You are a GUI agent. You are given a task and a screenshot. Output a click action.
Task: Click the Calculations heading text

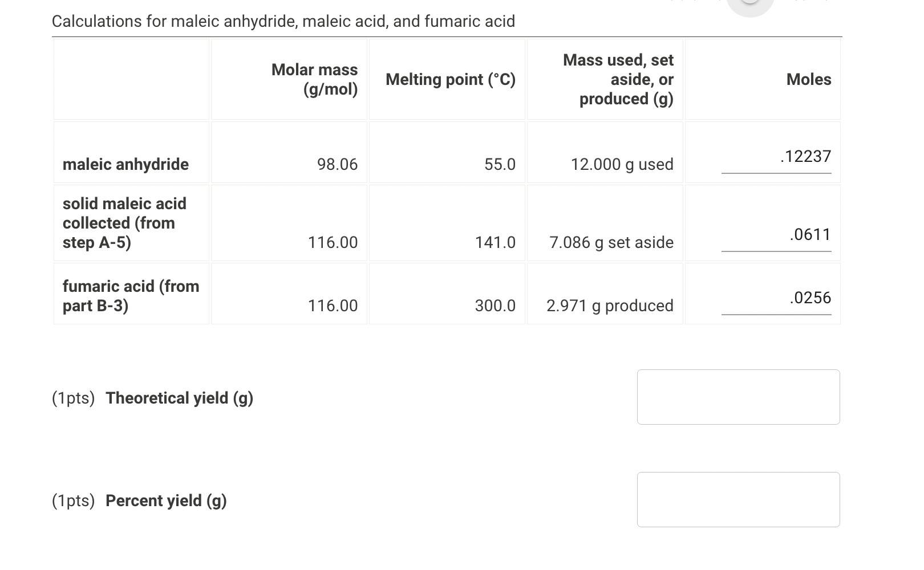tap(283, 21)
